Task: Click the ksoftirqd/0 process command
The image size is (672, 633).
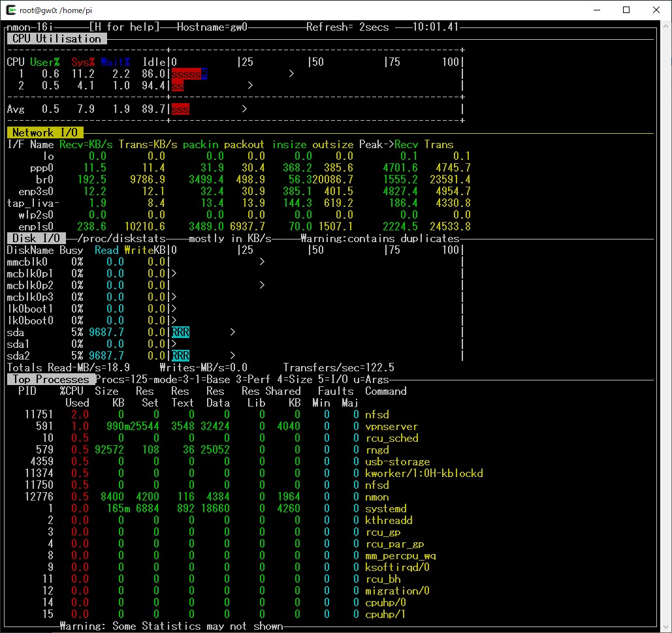Action: 397,567
